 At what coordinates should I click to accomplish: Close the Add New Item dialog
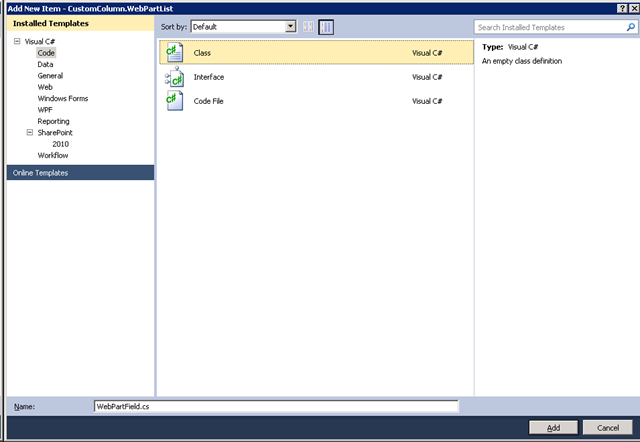pyautogui.click(x=633, y=8)
